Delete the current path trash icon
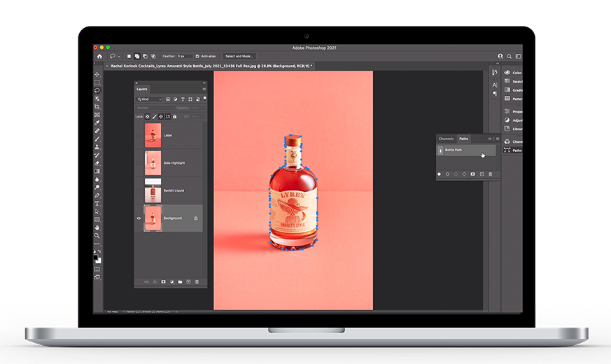611x364 pixels. click(490, 174)
